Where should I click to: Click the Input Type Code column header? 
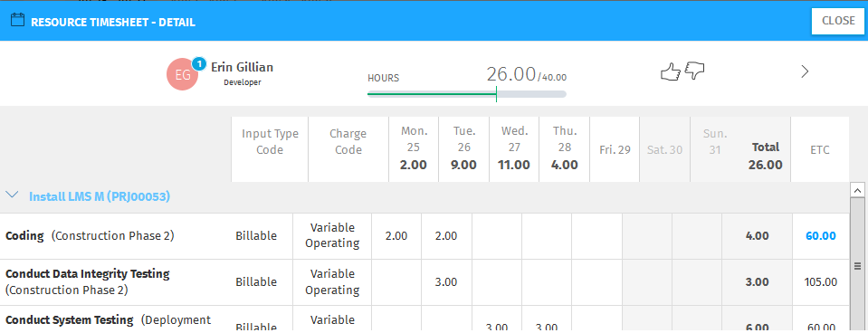pos(270,149)
